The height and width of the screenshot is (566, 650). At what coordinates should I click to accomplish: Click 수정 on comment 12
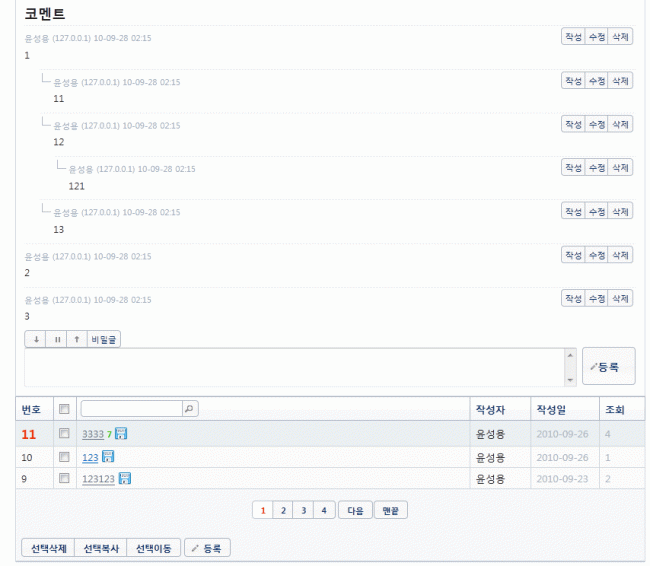click(597, 124)
